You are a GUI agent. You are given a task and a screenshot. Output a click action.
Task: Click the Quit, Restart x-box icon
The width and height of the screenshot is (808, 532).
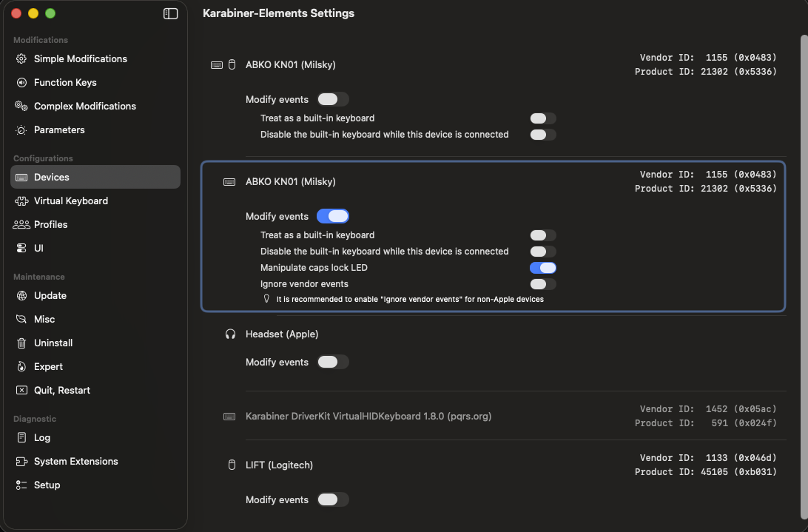[21, 391]
